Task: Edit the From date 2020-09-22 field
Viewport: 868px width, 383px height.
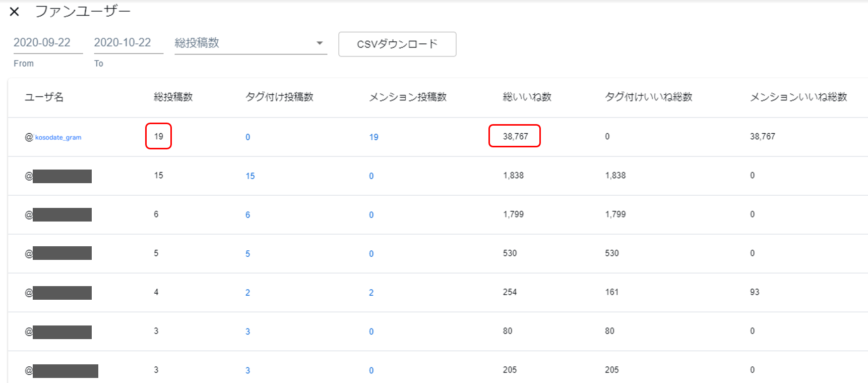Action: click(47, 43)
